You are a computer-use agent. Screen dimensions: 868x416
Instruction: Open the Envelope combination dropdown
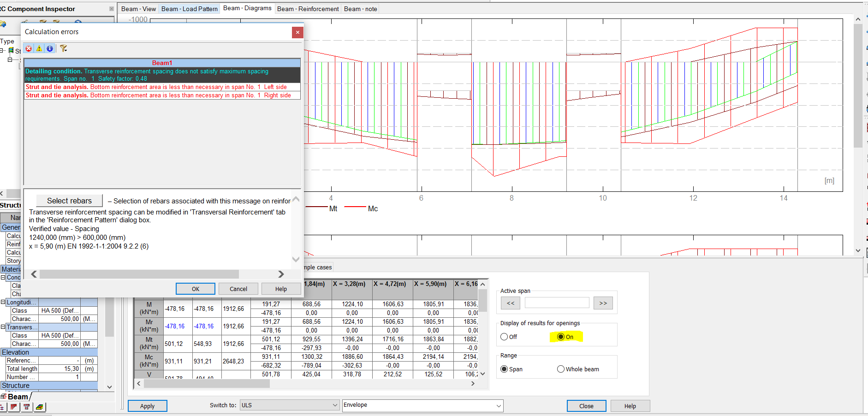click(x=422, y=405)
